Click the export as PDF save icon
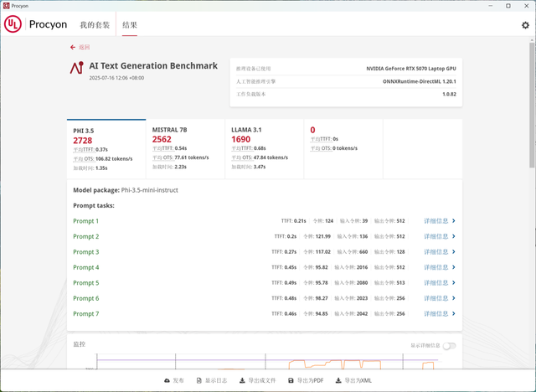536x392 pixels. coord(291,380)
